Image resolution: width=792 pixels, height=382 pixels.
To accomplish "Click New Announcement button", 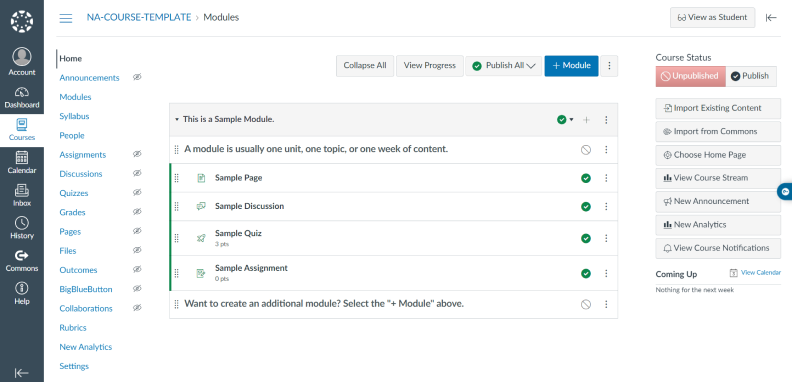I will pos(718,201).
